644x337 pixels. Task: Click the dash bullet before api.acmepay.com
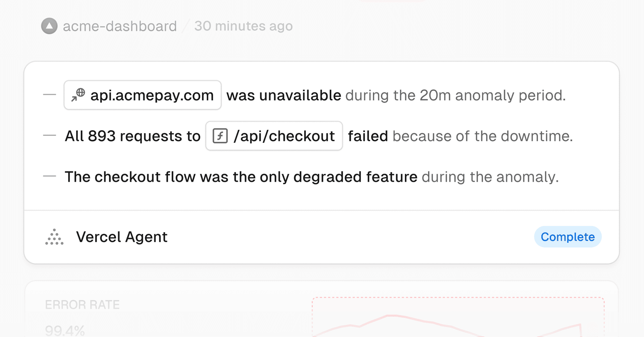click(x=50, y=95)
